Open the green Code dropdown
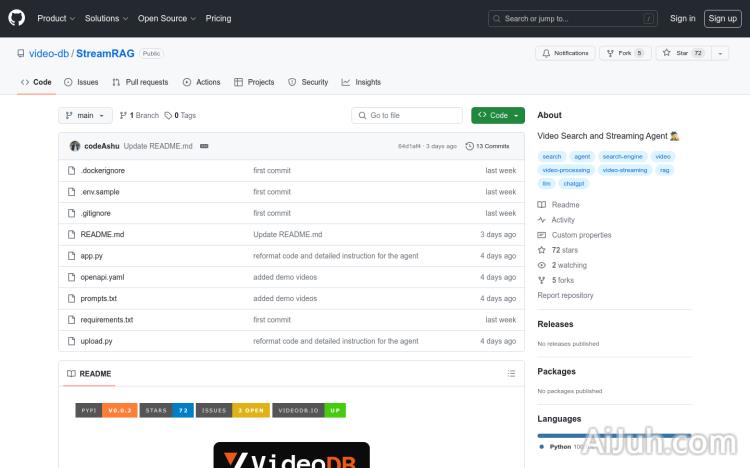Viewport: 750px width, 468px height. coord(497,116)
